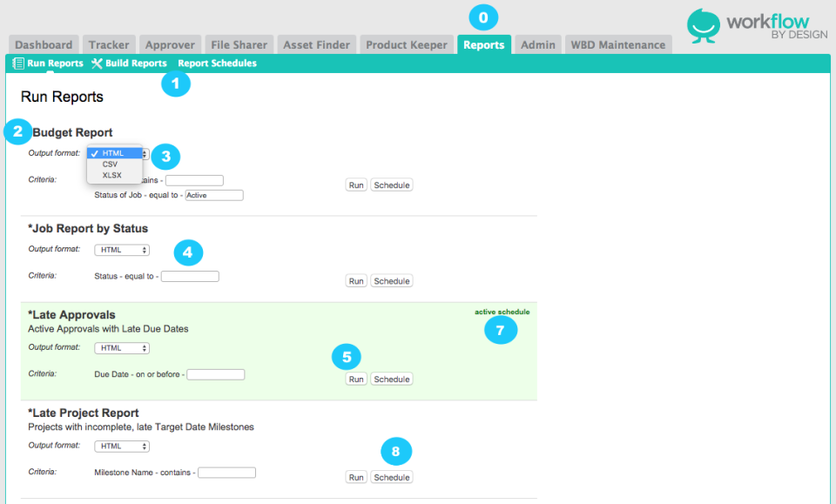Switch to the WBD Maintenance tab
Image resolution: width=836 pixels, height=504 pixels.
618,44
